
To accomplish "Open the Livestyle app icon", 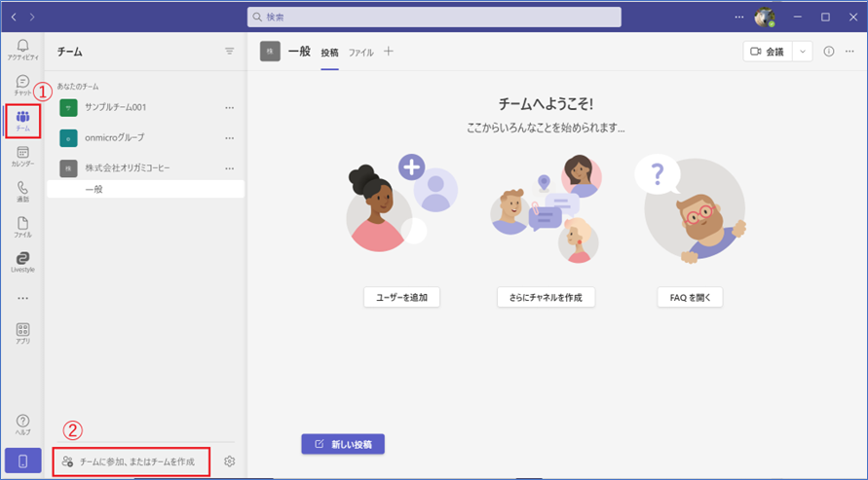I will tap(22, 263).
